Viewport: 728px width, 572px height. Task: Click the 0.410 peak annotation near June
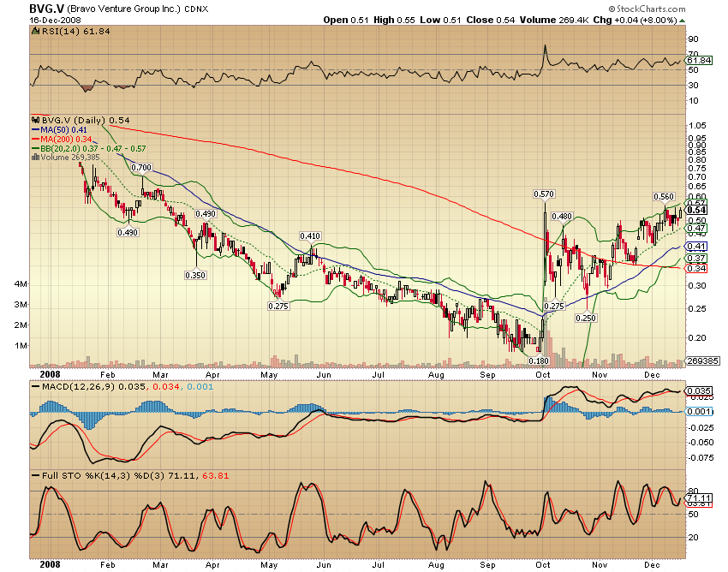pyautogui.click(x=310, y=236)
